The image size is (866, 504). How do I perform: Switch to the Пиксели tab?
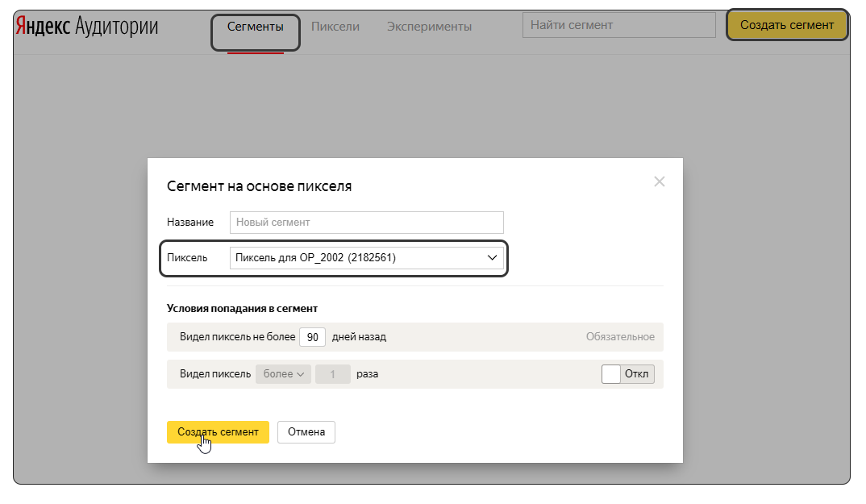(x=335, y=26)
